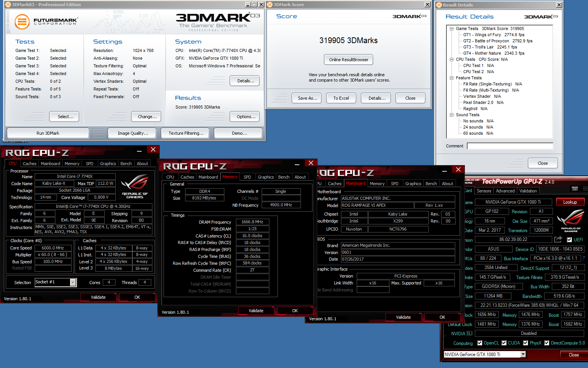588x368 pixels.
Task: Launch the Demo button
Action: point(239,133)
